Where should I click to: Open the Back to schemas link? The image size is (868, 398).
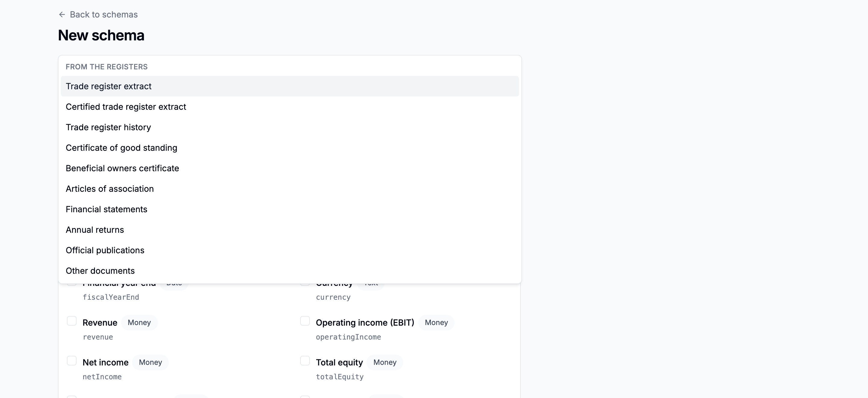pyautogui.click(x=98, y=14)
